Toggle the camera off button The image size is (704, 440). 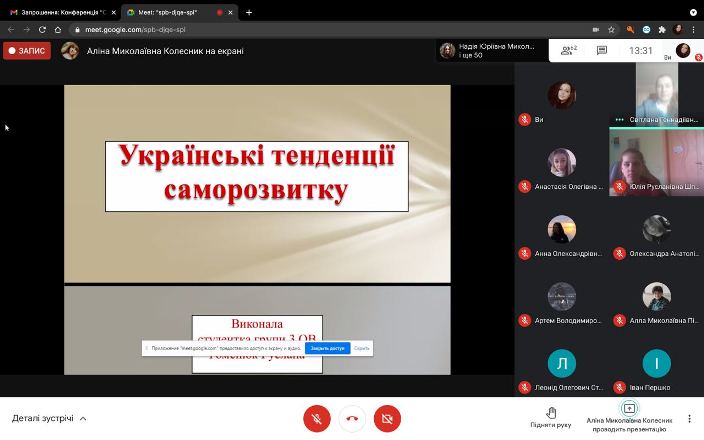[x=387, y=418]
